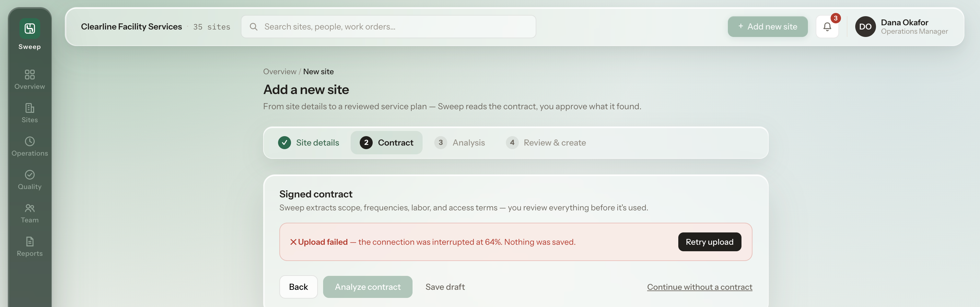Open Overview from the sidebar

click(x=30, y=79)
